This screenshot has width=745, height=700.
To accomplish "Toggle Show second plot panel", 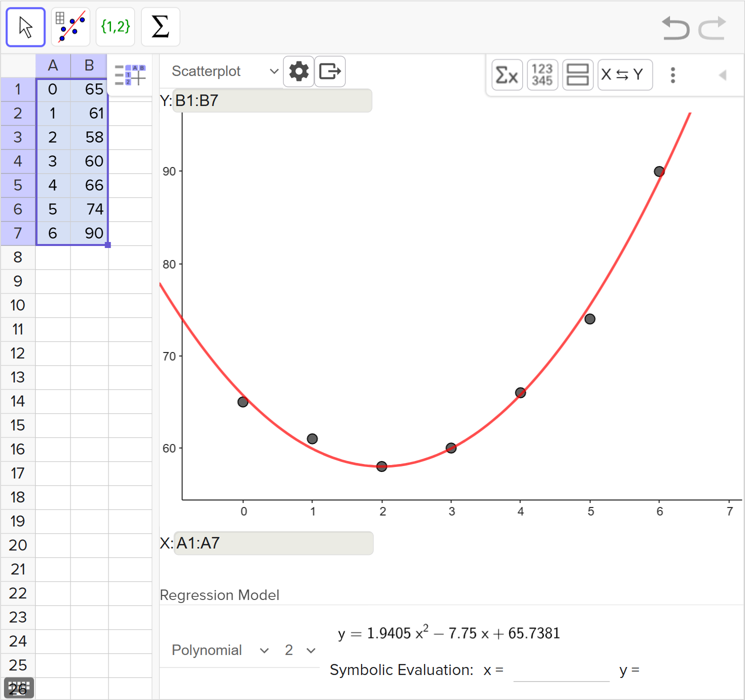I will pos(578,75).
